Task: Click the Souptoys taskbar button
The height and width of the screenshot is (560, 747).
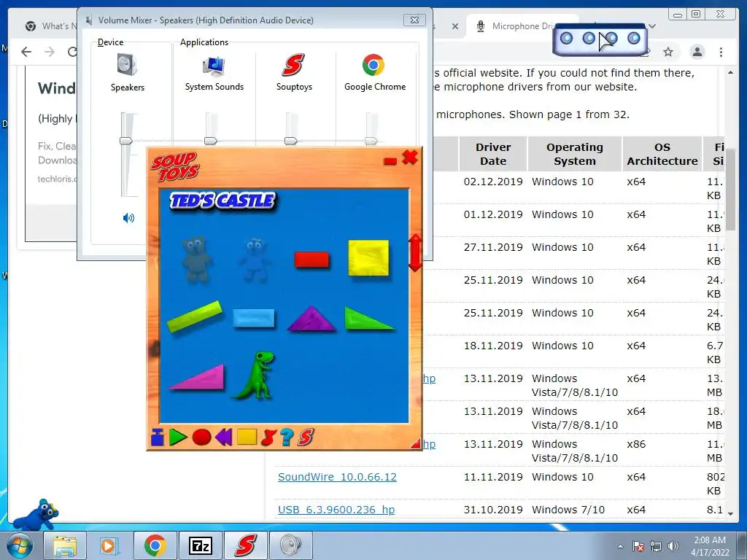Action: point(245,545)
